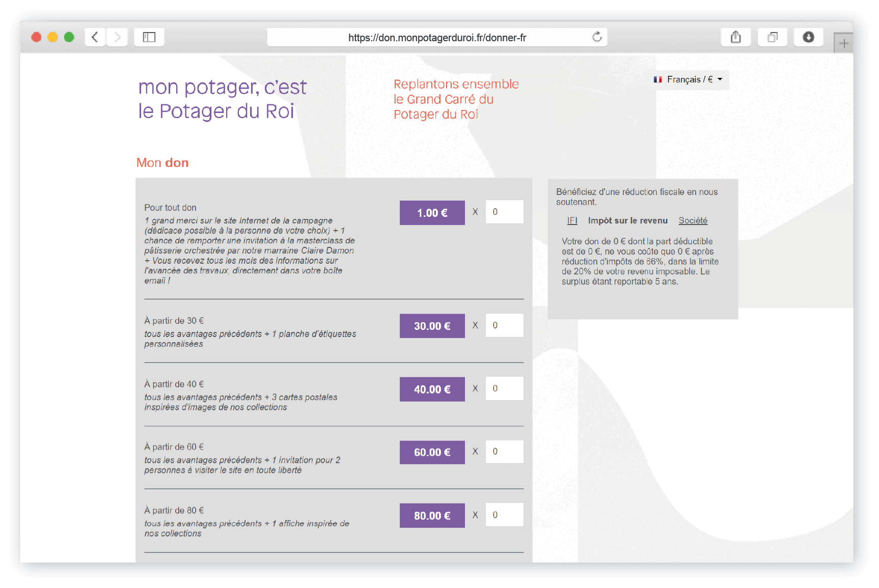Image resolution: width=879 pixels, height=588 pixels.
Task: Click 'Bénéficiez d'une réduction fiscale' text
Action: click(637, 197)
